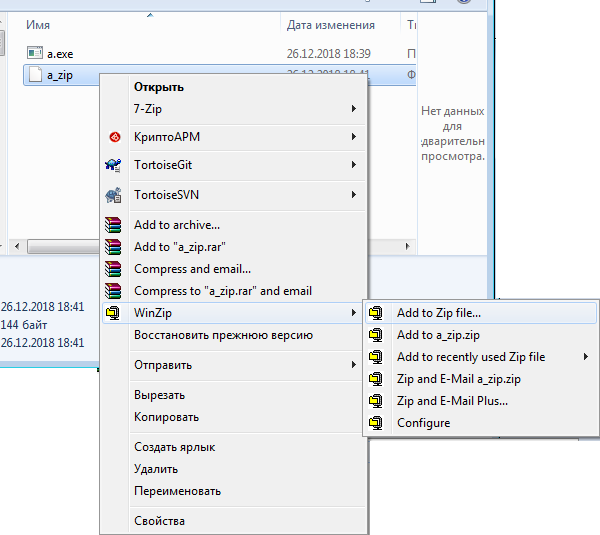Click the КриптоАРМ red icon
Viewport: 600px width, 535px height.
pyautogui.click(x=114, y=137)
